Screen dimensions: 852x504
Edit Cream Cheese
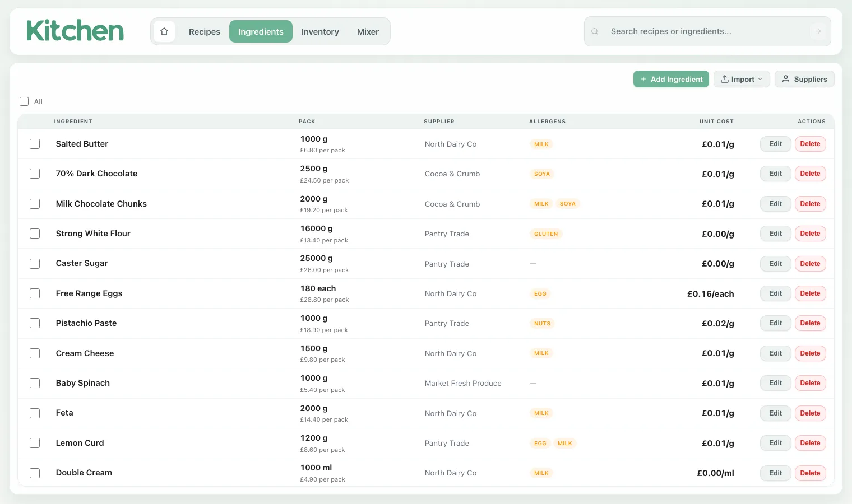pos(775,353)
